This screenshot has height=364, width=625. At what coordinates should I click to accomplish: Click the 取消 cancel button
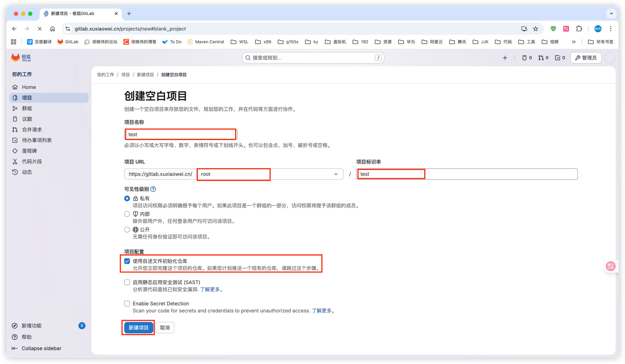click(165, 328)
